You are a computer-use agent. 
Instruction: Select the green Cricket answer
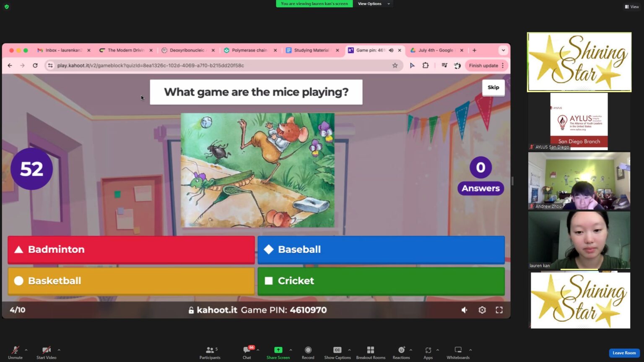[x=381, y=281]
